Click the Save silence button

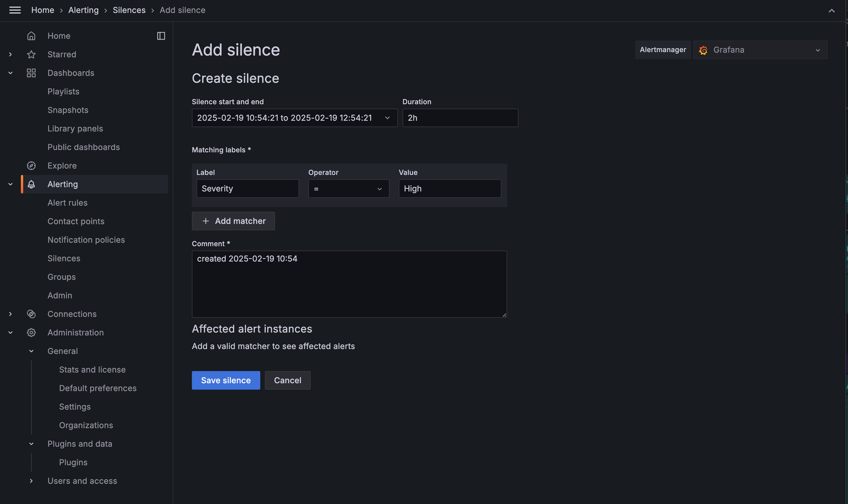226,380
